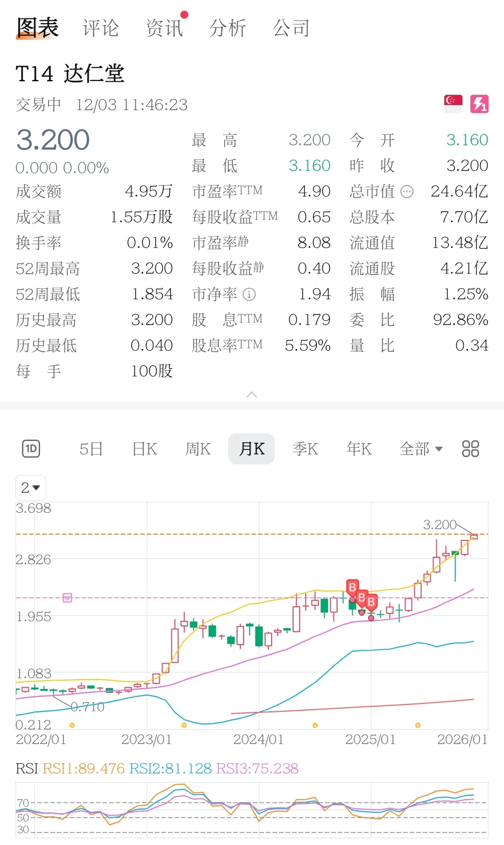Tap the yellow event dot near 2025/06
Screen dimensions: 504x845
[x=418, y=725]
